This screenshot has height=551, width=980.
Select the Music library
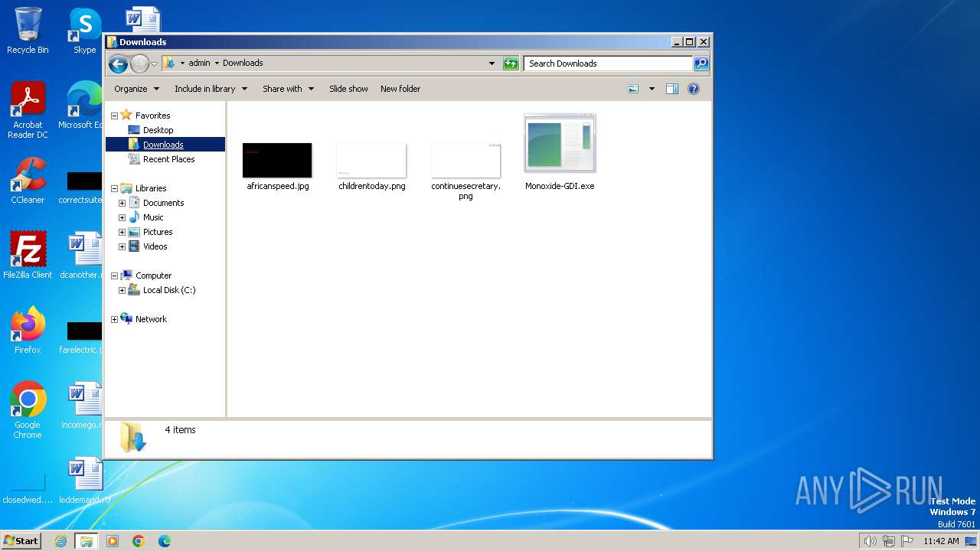tap(153, 217)
